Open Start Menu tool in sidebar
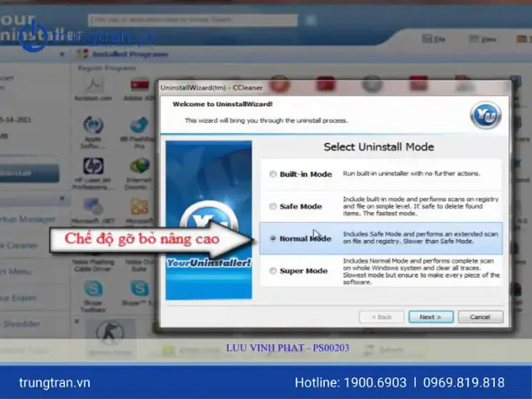Screen dimensions: 532x399 [16, 272]
